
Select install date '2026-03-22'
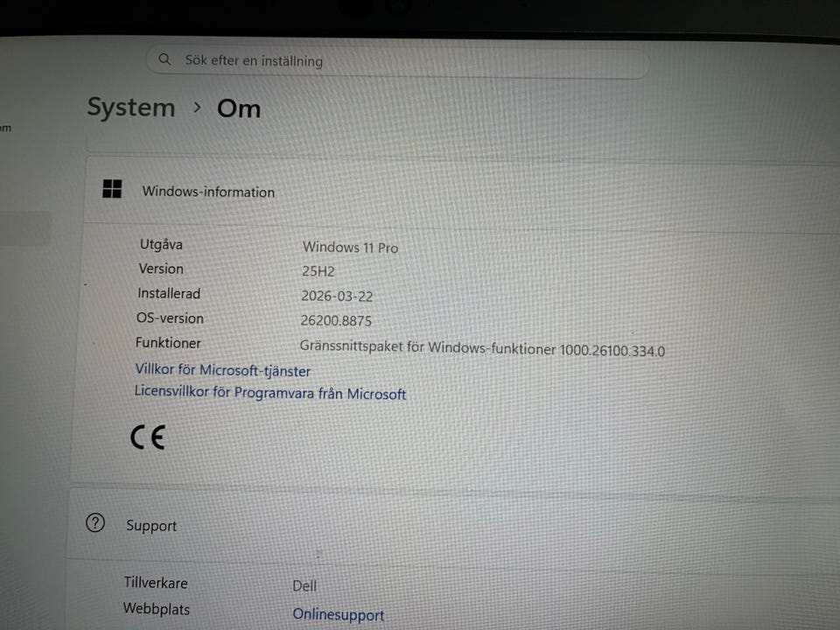[x=336, y=296]
